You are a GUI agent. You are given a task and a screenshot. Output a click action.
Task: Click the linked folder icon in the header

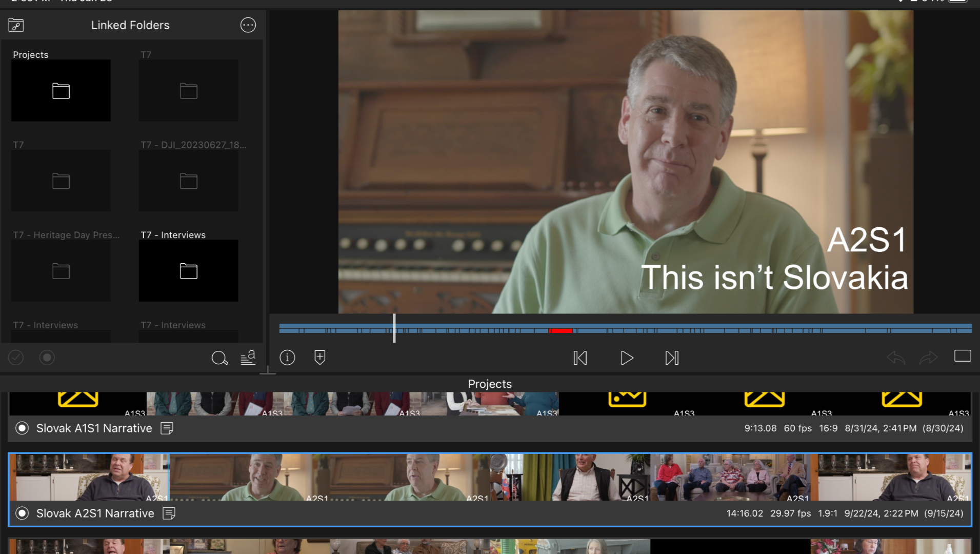coord(16,25)
